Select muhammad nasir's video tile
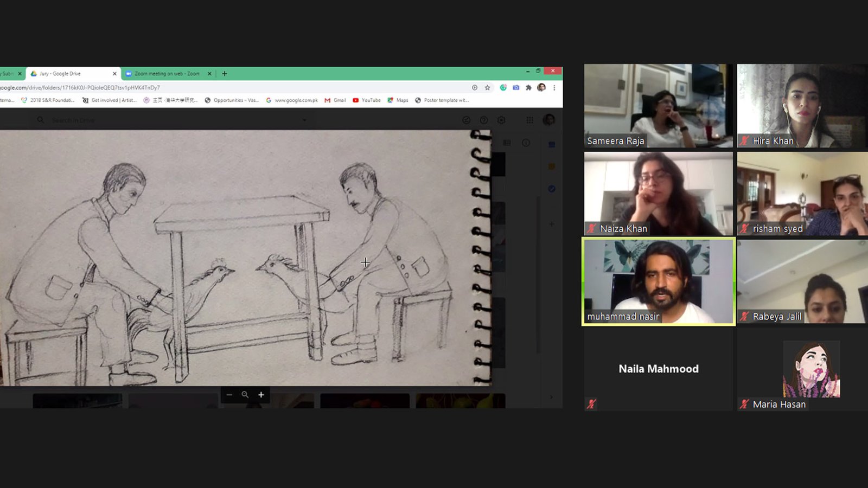This screenshot has height=488, width=868. [658, 281]
